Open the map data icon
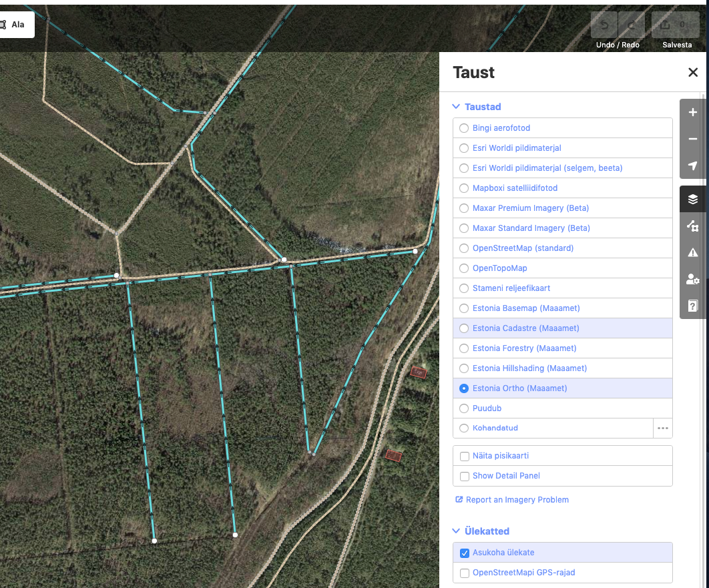Screen dimensions: 709x588 (692, 226)
